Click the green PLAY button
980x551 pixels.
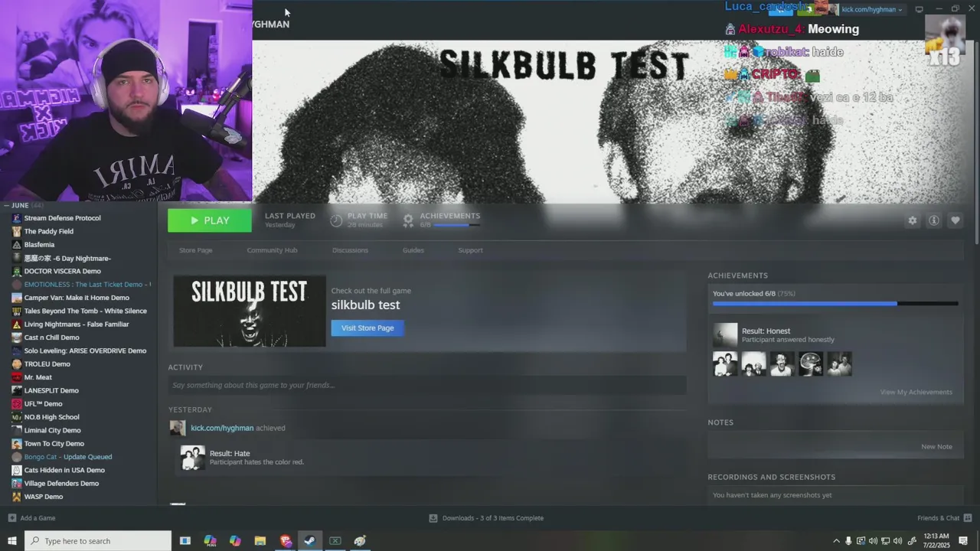click(210, 220)
